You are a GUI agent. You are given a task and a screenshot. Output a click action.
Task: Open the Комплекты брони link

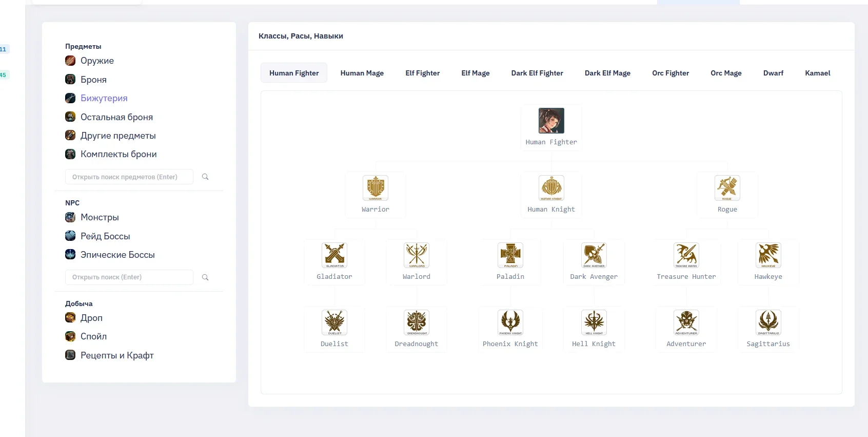tap(119, 154)
